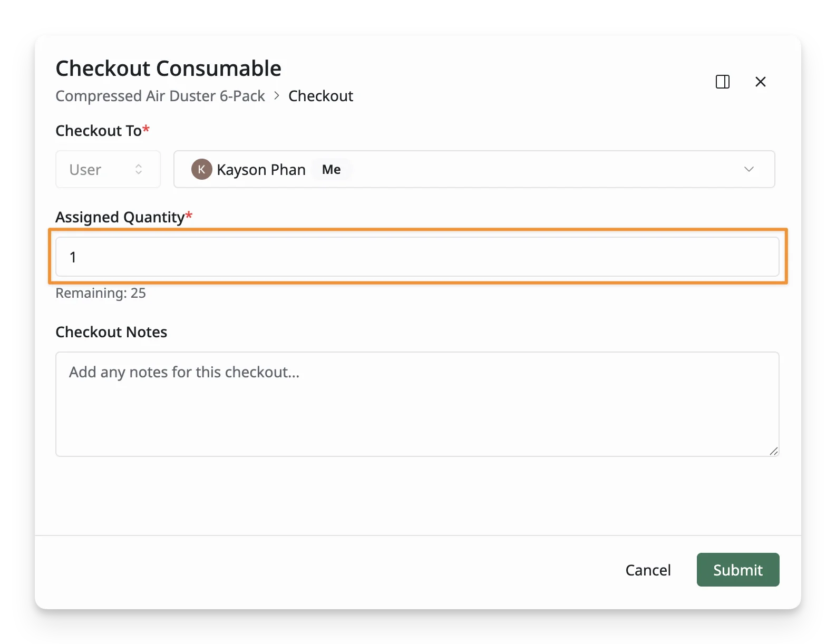Expand the Kayson Phan user dropdown
836x644 pixels.
point(474,169)
